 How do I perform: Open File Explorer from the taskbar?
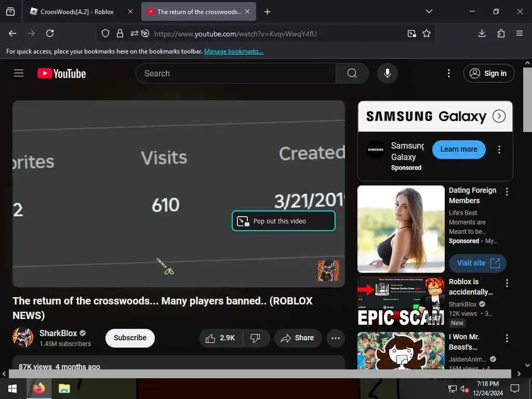pos(64,389)
